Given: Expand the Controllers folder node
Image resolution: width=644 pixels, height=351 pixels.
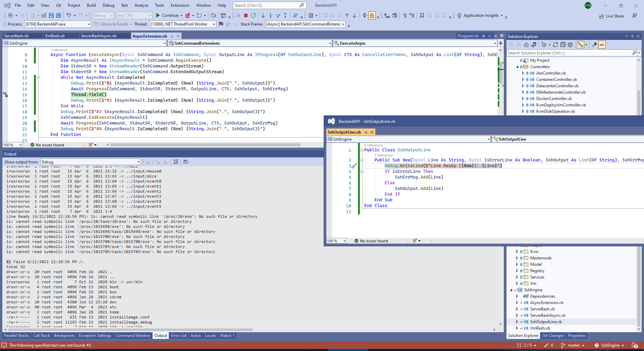Looking at the screenshot, I should (517, 67).
